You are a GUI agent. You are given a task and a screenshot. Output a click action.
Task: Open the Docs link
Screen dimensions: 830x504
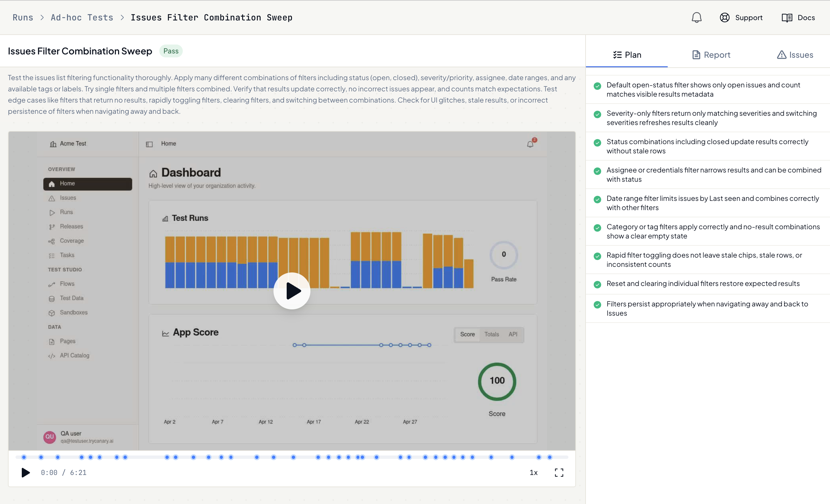tap(798, 17)
